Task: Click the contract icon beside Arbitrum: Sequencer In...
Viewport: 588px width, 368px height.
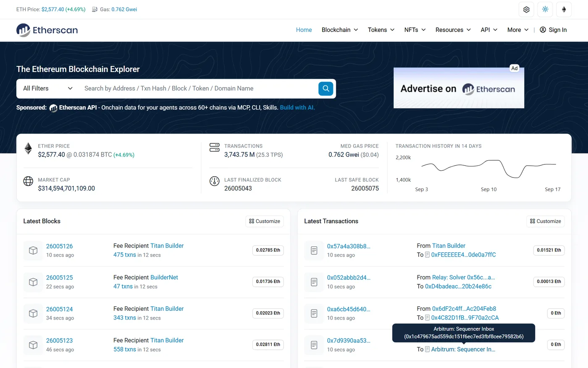Action: point(427,349)
